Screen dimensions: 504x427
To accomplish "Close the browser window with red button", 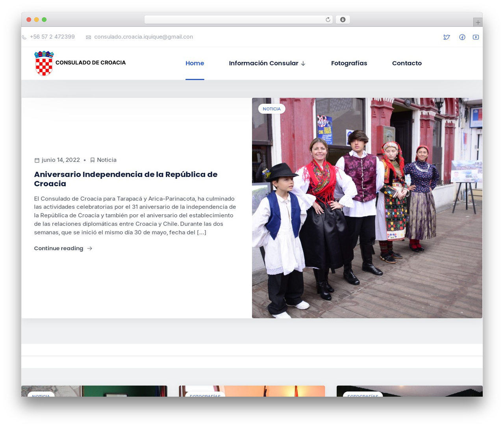I will [29, 20].
